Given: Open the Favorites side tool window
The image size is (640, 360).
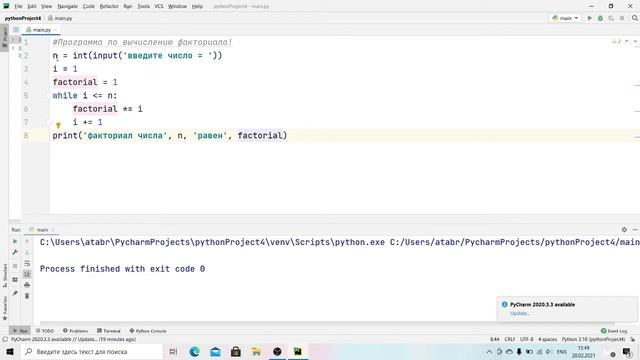Looking at the screenshot, I should pyautogui.click(x=4, y=308).
